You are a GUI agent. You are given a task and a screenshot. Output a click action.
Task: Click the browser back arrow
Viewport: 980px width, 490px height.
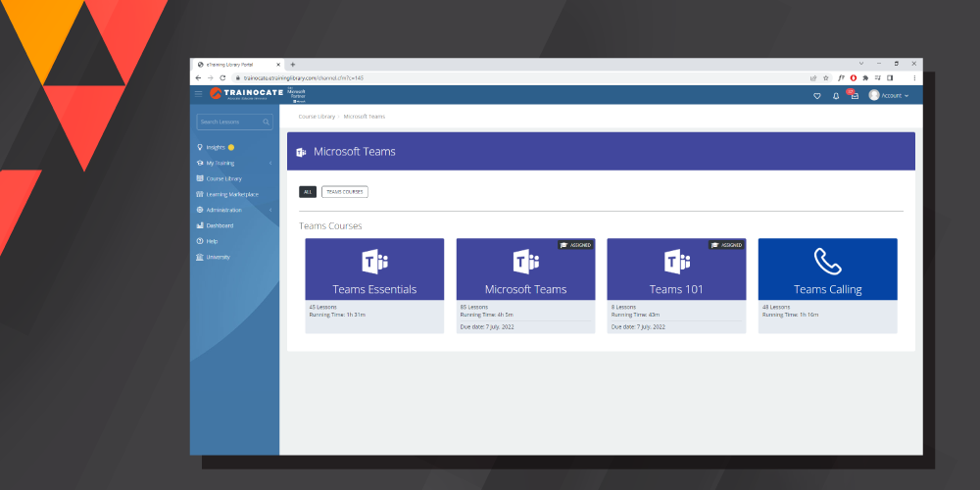[x=198, y=78]
